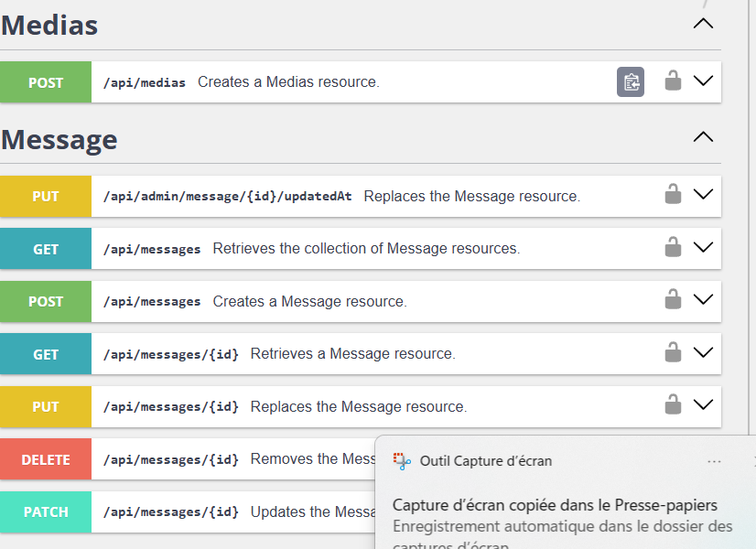Click the green POST badge for /api/messages
Viewport: 756px width, 549px height.
[x=46, y=301]
